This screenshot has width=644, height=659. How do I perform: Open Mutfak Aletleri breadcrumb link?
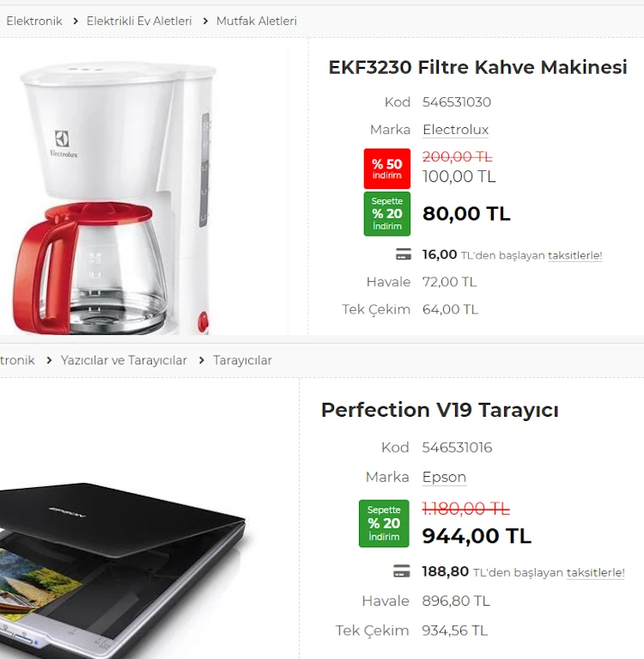tap(256, 21)
